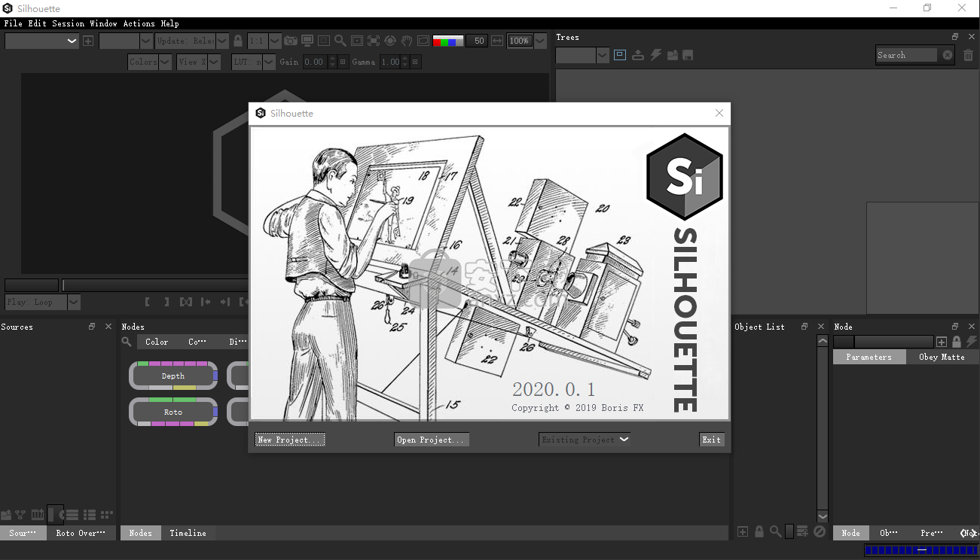
Task: Click Exit in the splash dialog
Action: coord(712,440)
